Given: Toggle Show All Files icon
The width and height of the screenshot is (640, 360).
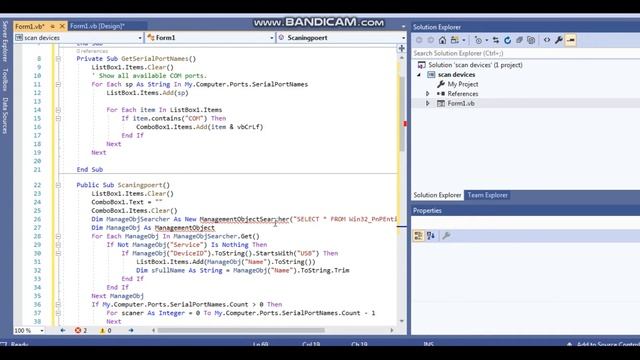Looking at the screenshot, I should (x=531, y=40).
